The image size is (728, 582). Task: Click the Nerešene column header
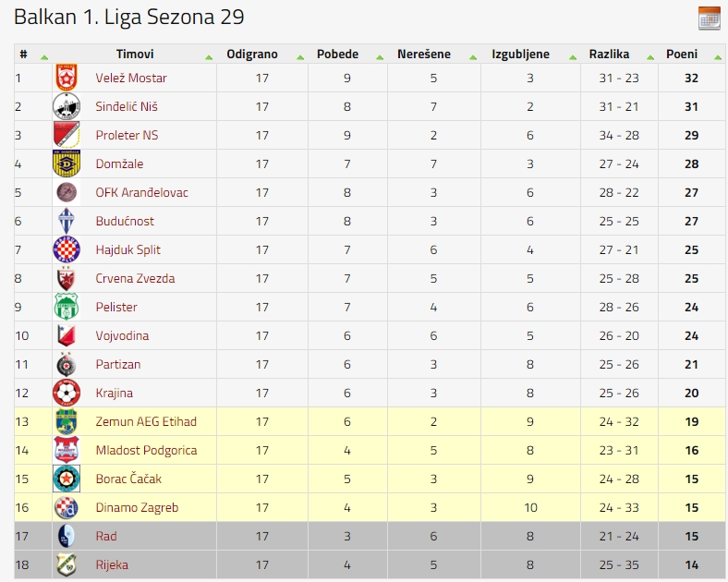[x=424, y=54]
